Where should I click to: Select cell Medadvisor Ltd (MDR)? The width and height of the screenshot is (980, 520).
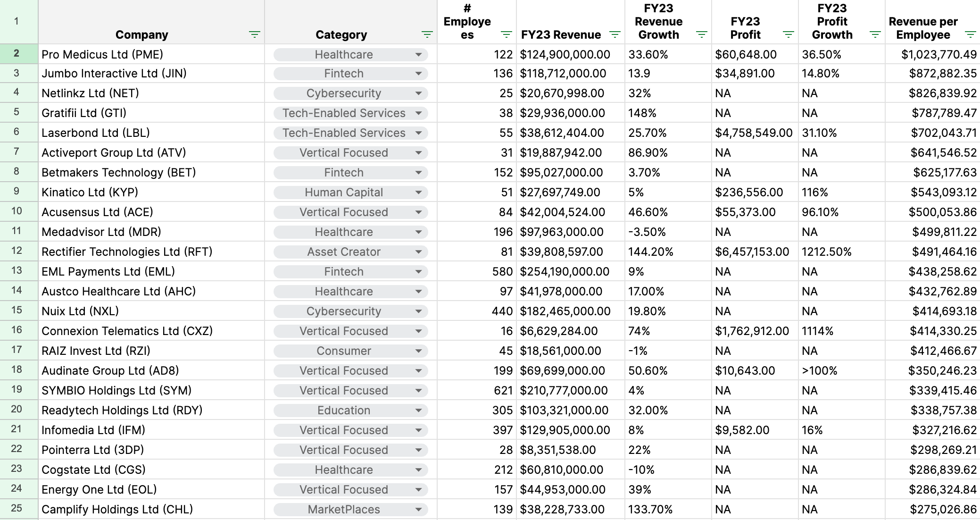[151, 232]
